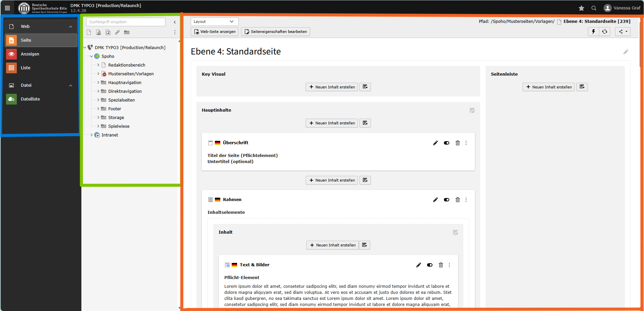This screenshot has width=644, height=311.
Task: Open the Liste module
Action: click(x=26, y=68)
